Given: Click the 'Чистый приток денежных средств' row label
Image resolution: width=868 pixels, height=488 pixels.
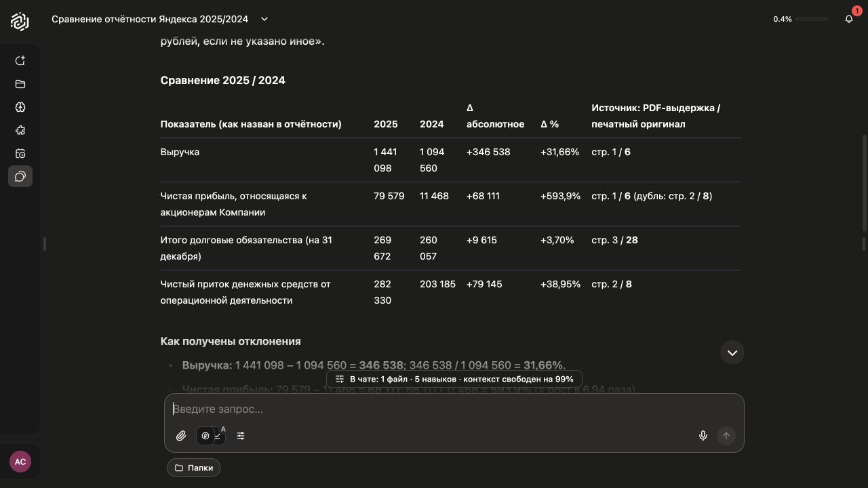Looking at the screenshot, I should [x=245, y=292].
